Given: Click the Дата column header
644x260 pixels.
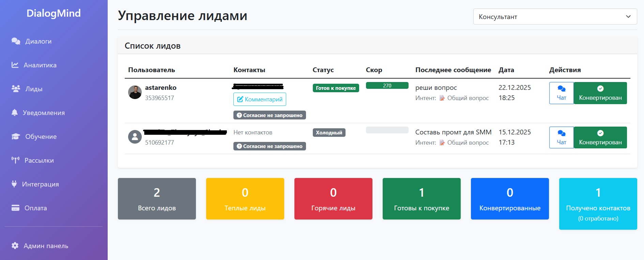Looking at the screenshot, I should click(506, 70).
